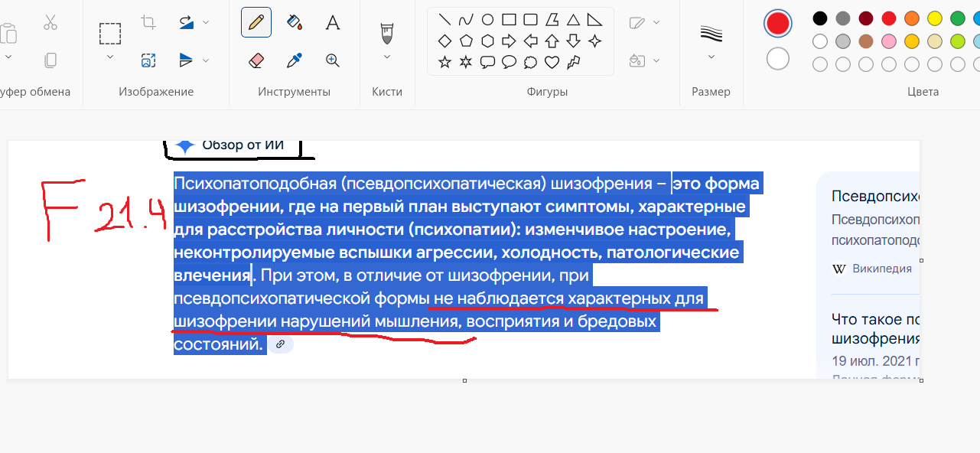
Task: Choose the orange color swatch
Action: (x=912, y=18)
